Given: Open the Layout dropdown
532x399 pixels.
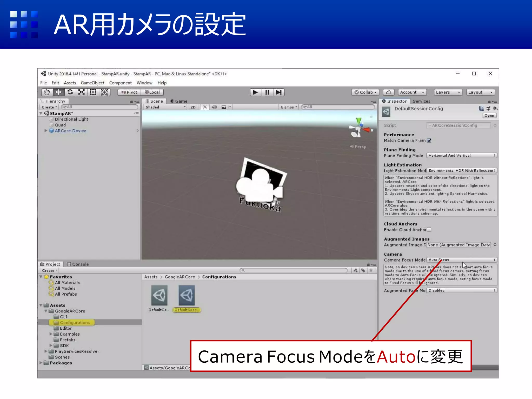Looking at the screenshot, I should (480, 92).
